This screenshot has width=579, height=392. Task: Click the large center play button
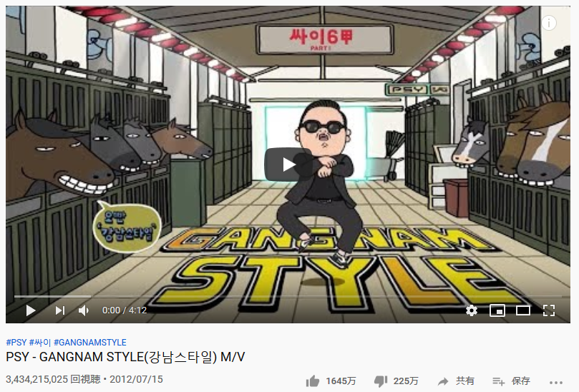[288, 165]
